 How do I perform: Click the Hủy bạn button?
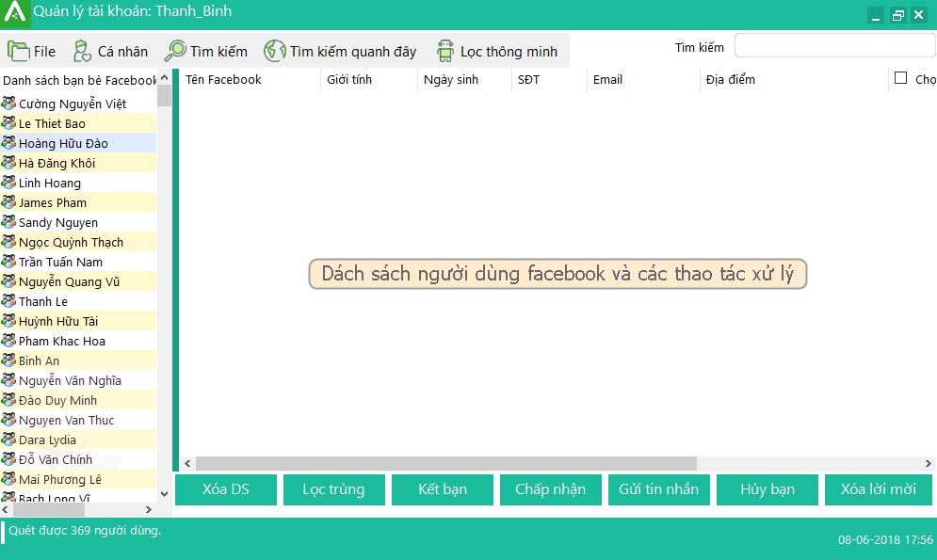tap(767, 489)
